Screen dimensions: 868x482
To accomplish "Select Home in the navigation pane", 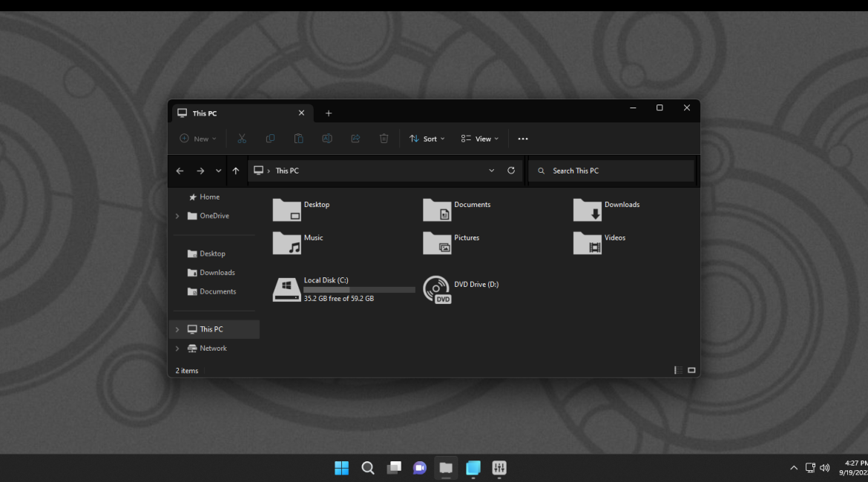I will click(209, 197).
